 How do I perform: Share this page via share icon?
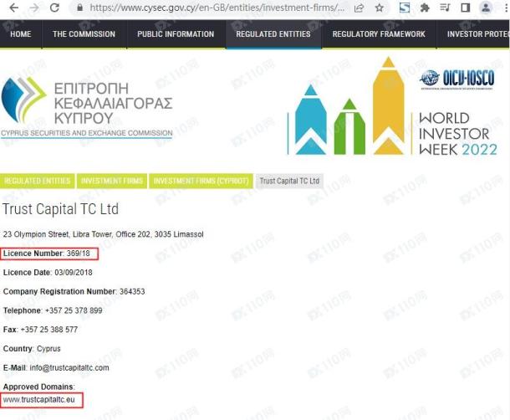(359, 8)
